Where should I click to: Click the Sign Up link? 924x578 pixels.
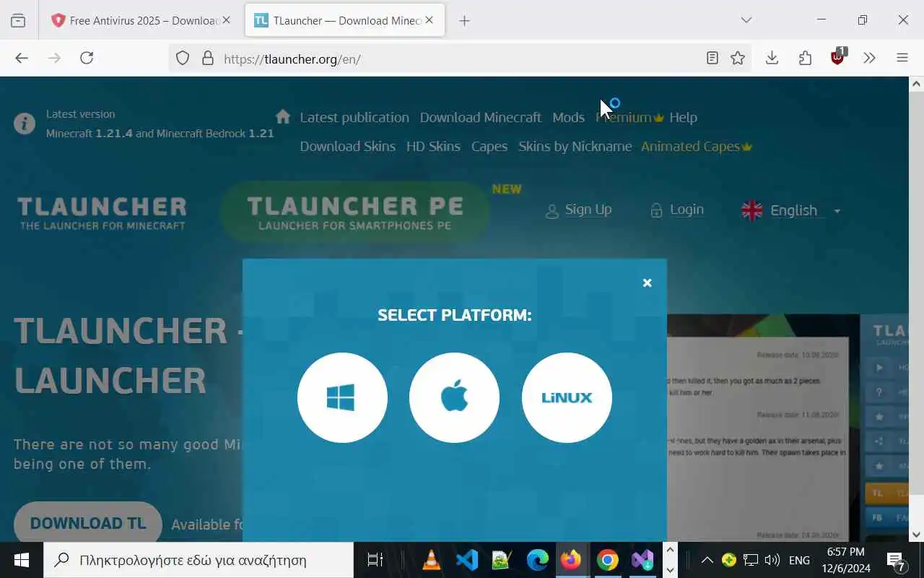pos(578,210)
